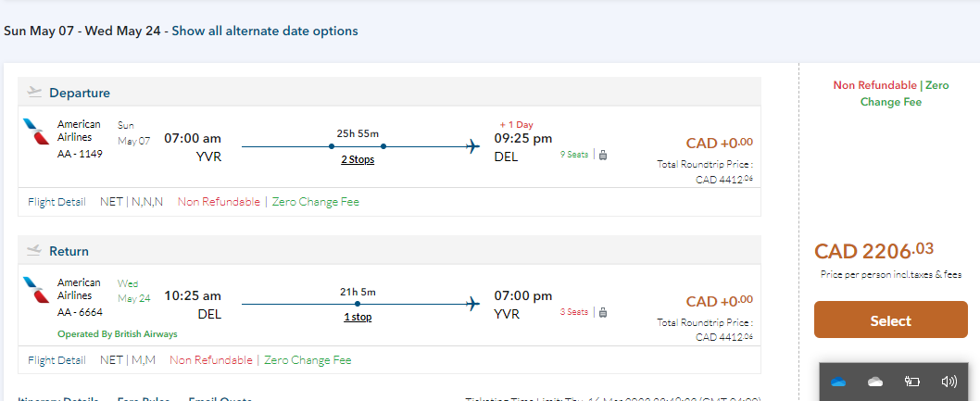Expand the 1 stop details for return
This screenshot has height=401, width=980.
click(x=358, y=317)
